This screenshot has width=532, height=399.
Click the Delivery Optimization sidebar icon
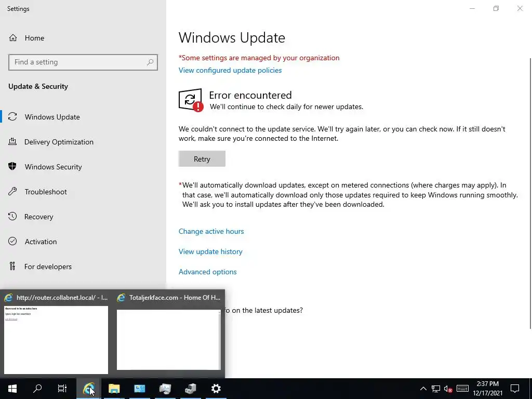(12, 141)
